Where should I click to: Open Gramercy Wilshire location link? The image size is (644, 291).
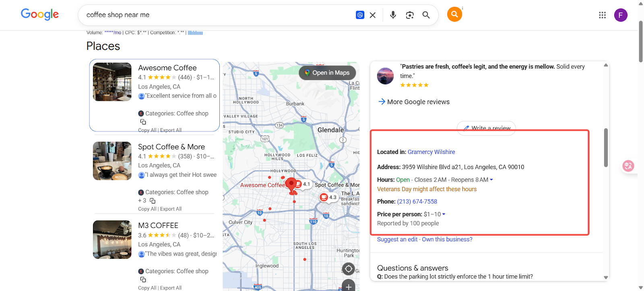431,152
